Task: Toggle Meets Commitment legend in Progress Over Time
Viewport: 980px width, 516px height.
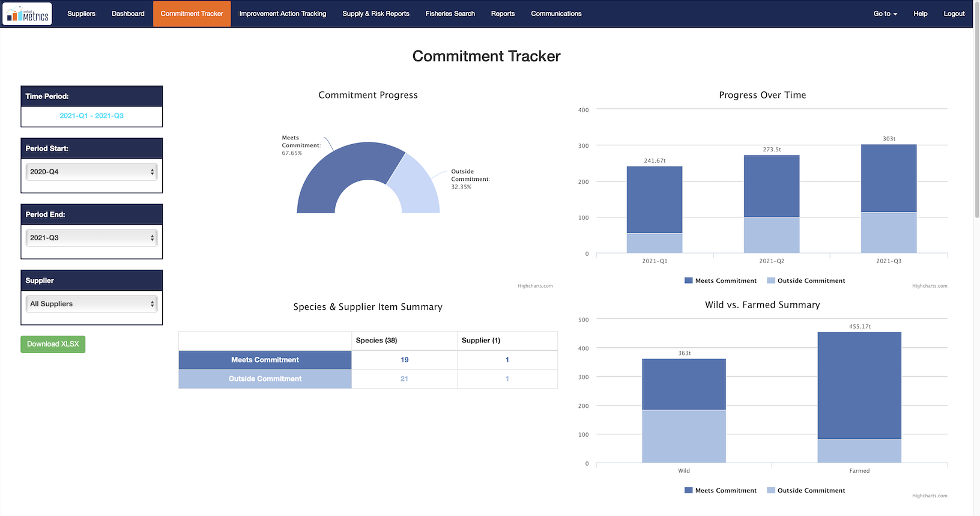Action: (x=721, y=281)
